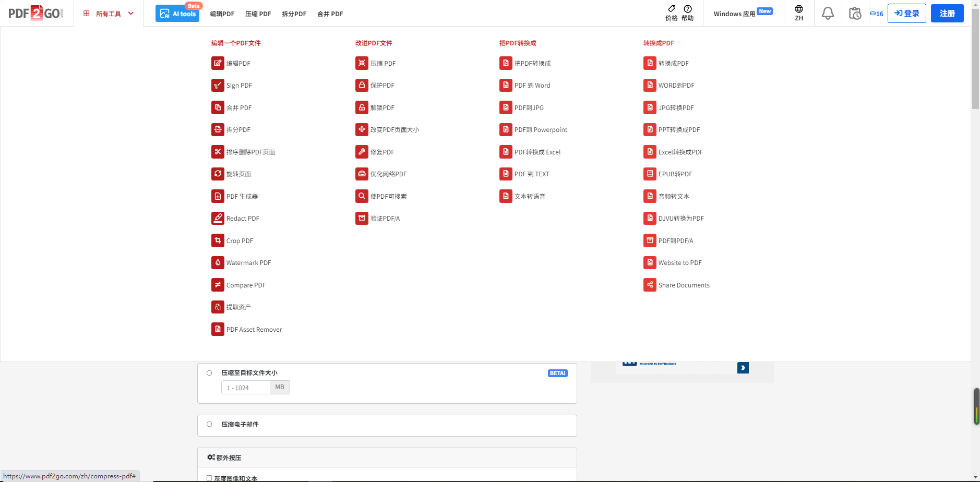Open the Watermark PDF droplet icon
980x482 pixels.
point(218,262)
